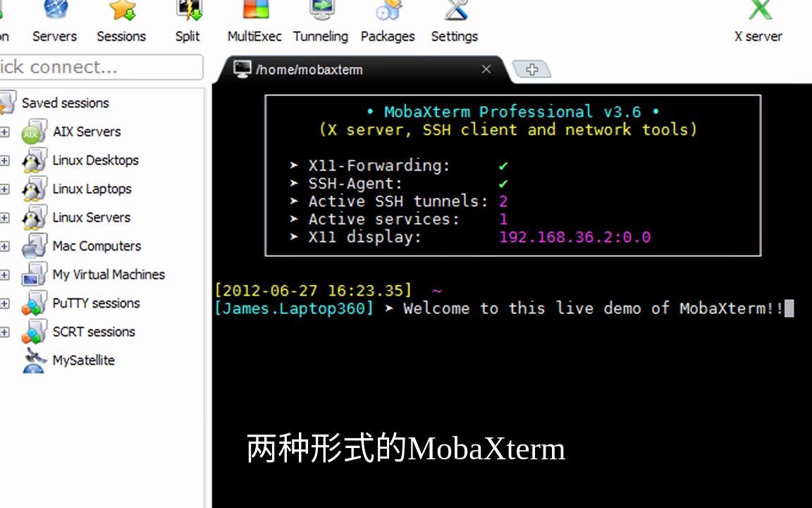Viewport: 812px width, 508px height.
Task: Open a new terminal tab
Action: click(532, 69)
